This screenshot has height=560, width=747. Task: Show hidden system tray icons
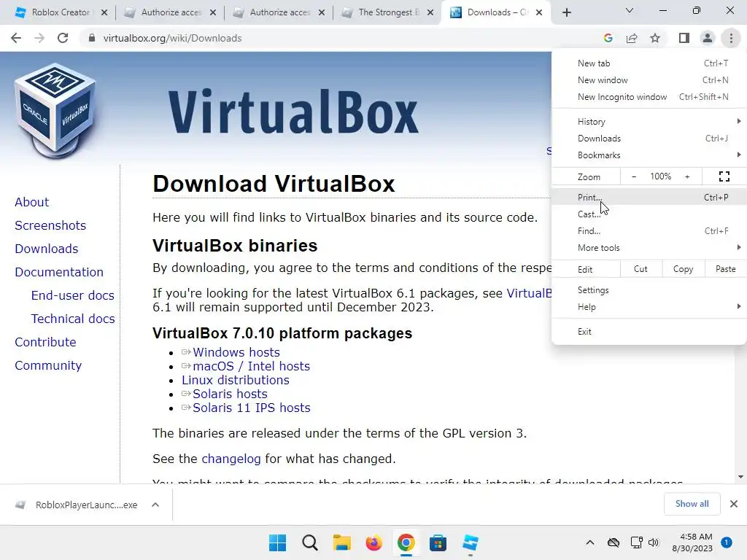pos(589,542)
